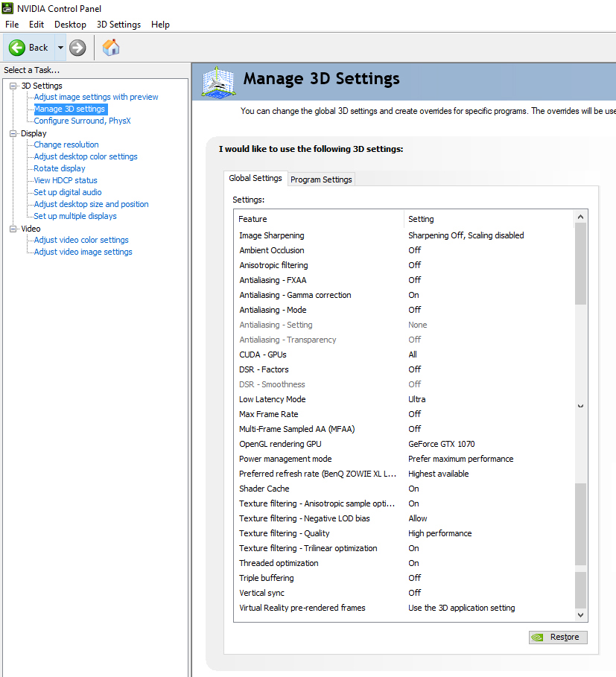Collapse the Video tree node
Viewport: 616px width, 677px height.
coord(13,229)
